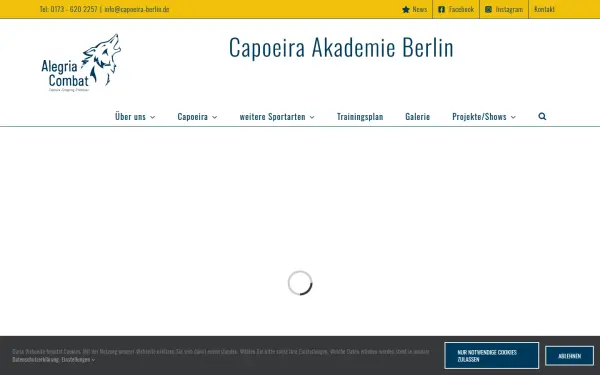Viewport: 600px width, 375px height.
Task: Expand the Über uns chevron
Action: (x=152, y=117)
